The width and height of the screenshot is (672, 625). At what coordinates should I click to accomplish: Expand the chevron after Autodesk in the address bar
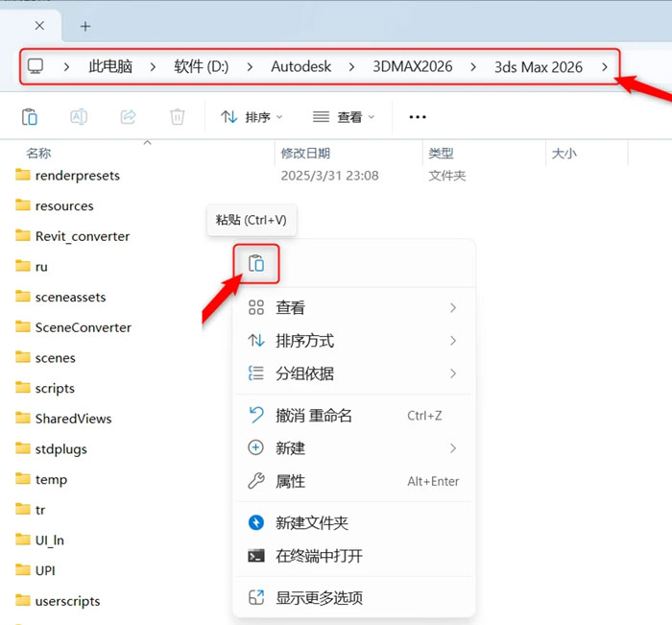pyautogui.click(x=351, y=67)
